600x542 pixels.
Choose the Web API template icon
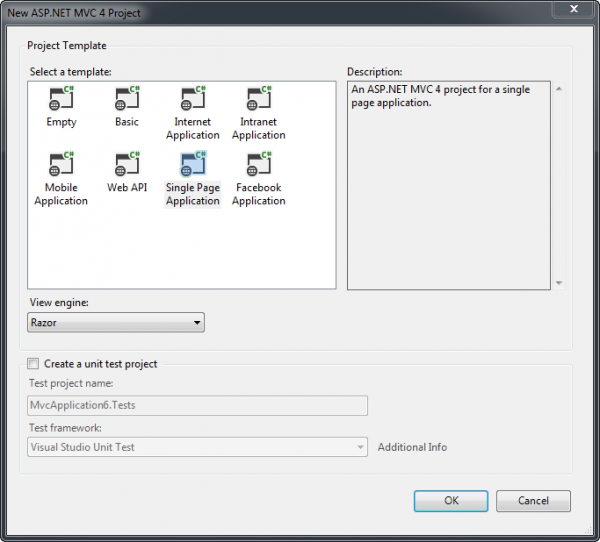(x=127, y=164)
